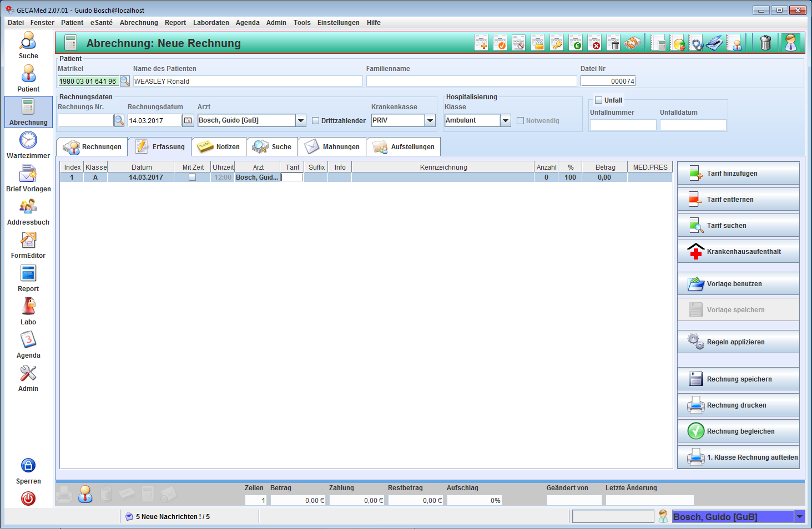
Task: Click the Rechnung speichern button
Action: tap(738, 379)
